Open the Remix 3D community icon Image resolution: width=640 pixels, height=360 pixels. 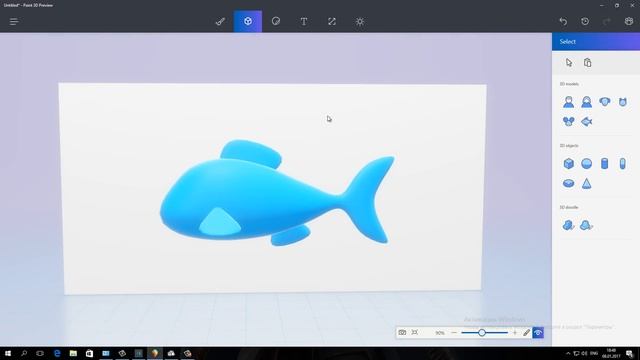[629, 22]
